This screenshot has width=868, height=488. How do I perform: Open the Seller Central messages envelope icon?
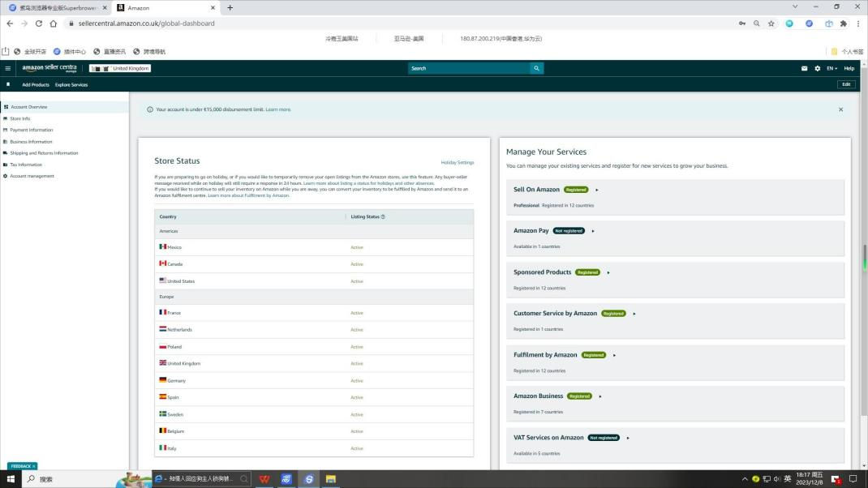coord(805,69)
